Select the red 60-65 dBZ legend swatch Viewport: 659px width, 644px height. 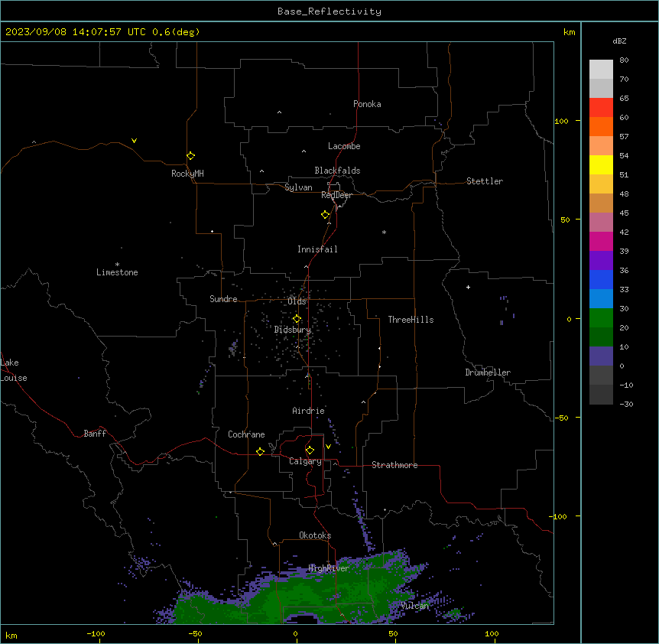click(x=601, y=108)
